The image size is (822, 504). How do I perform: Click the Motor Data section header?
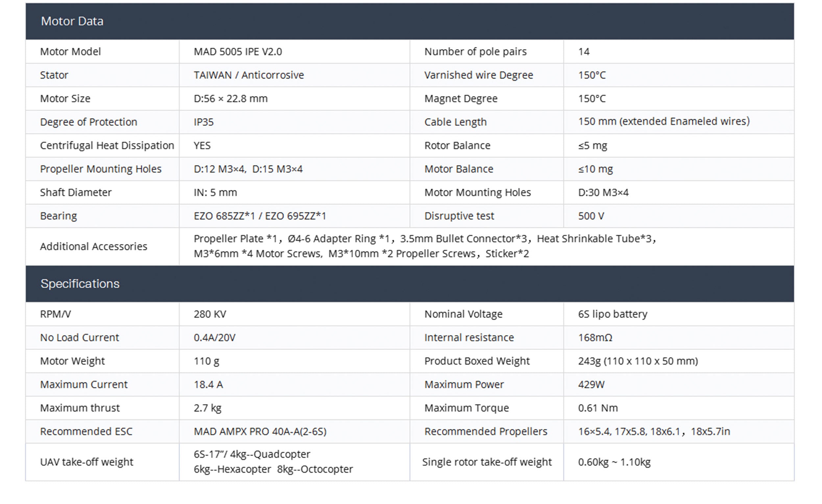[x=410, y=21]
